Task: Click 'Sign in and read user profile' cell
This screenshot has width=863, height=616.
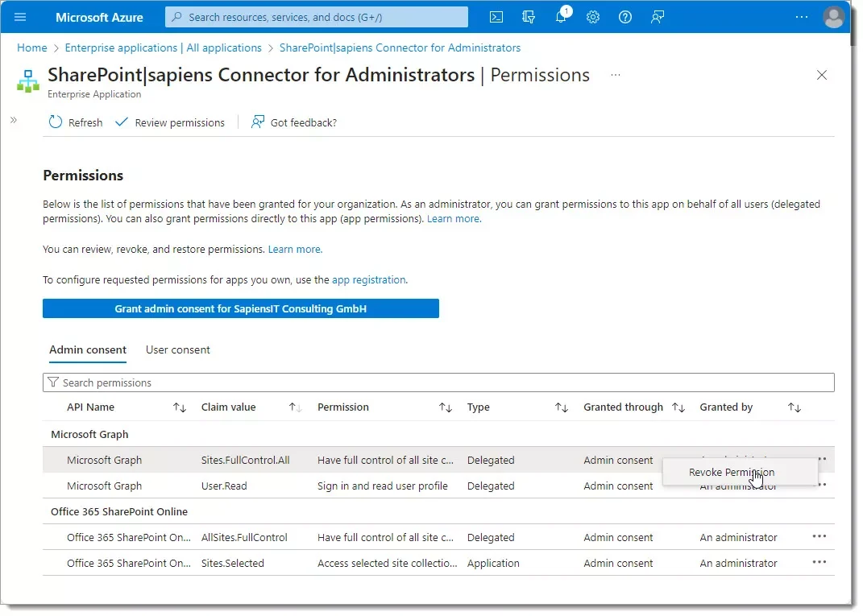Action: [383, 486]
